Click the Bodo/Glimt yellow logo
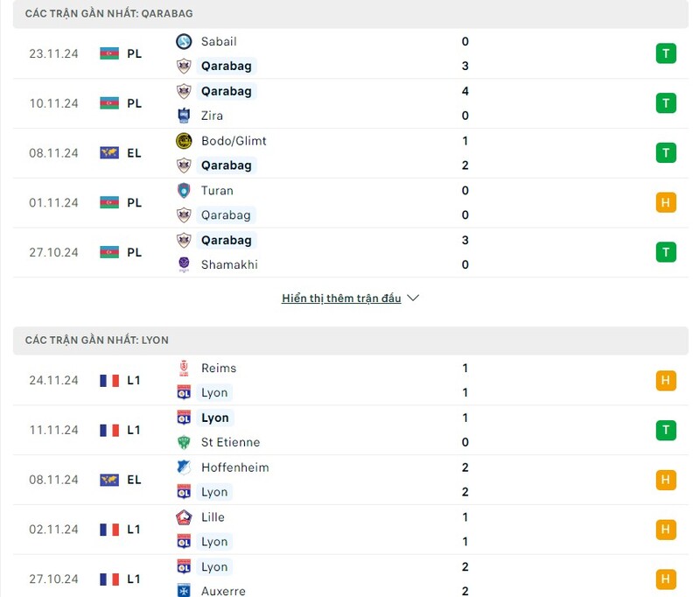Image resolution: width=700 pixels, height=597 pixels. point(184,141)
